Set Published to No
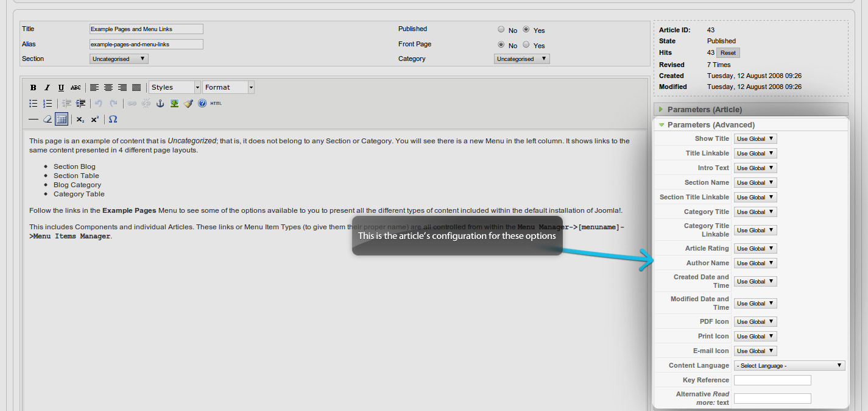The width and height of the screenshot is (868, 411). [501, 29]
